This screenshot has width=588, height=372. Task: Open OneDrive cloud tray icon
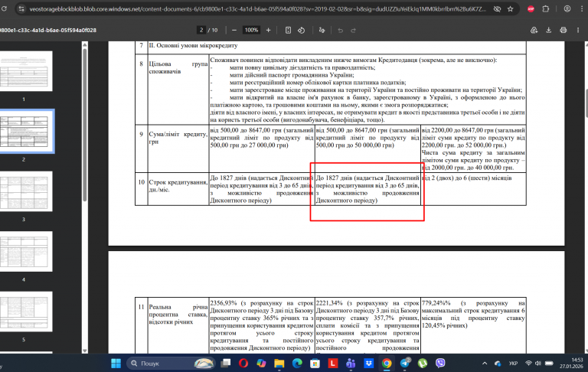[498, 363]
